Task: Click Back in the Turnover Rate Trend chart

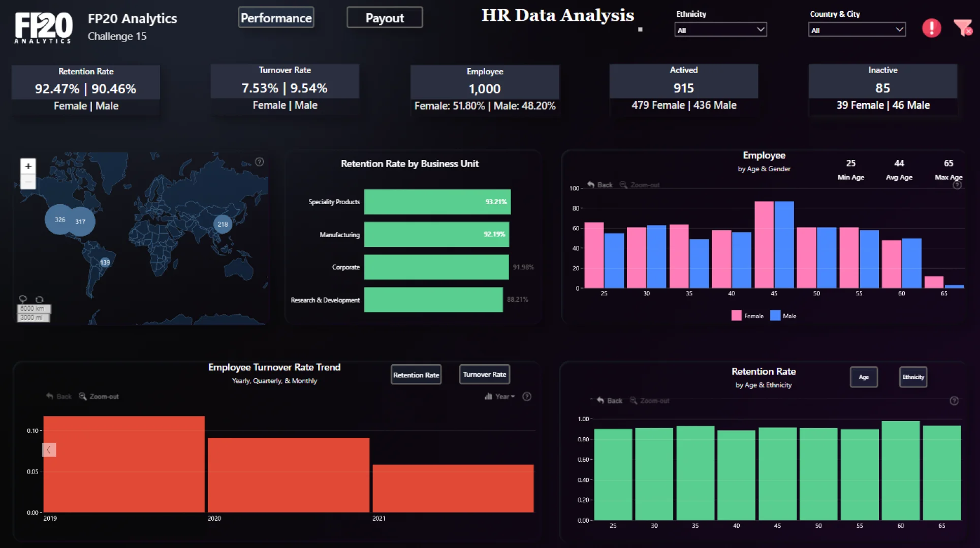Action: [59, 396]
